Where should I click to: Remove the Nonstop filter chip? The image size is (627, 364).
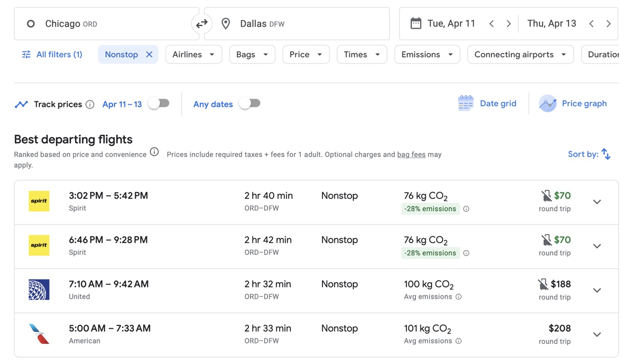coord(149,54)
